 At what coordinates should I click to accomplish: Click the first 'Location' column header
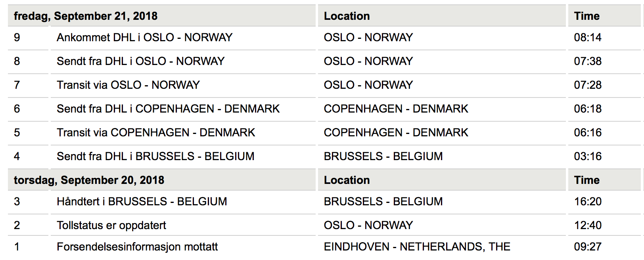click(347, 16)
